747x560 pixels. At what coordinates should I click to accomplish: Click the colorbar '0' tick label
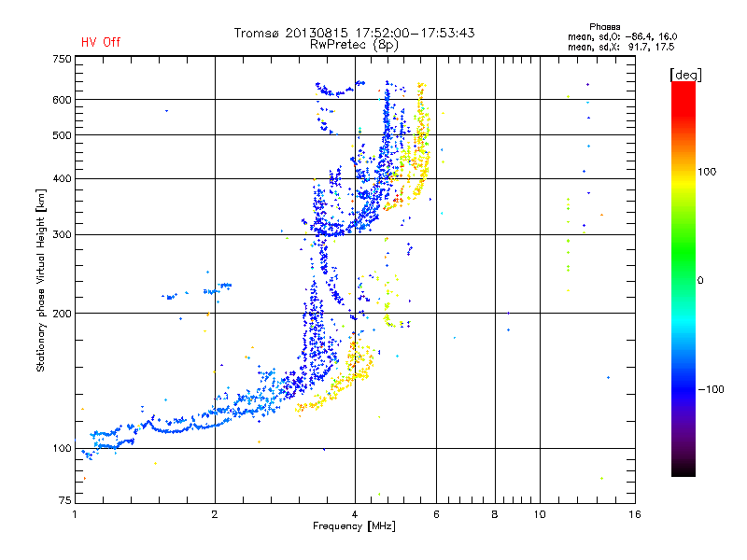[700, 281]
